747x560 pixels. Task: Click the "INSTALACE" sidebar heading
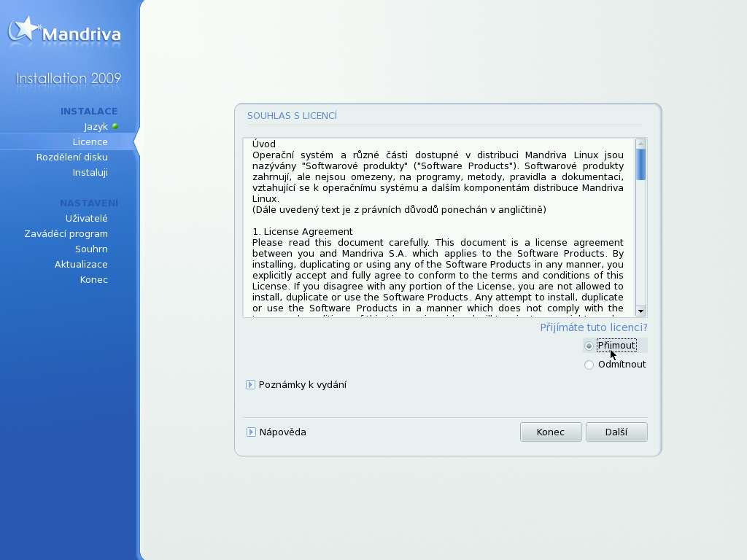pyautogui.click(x=89, y=112)
